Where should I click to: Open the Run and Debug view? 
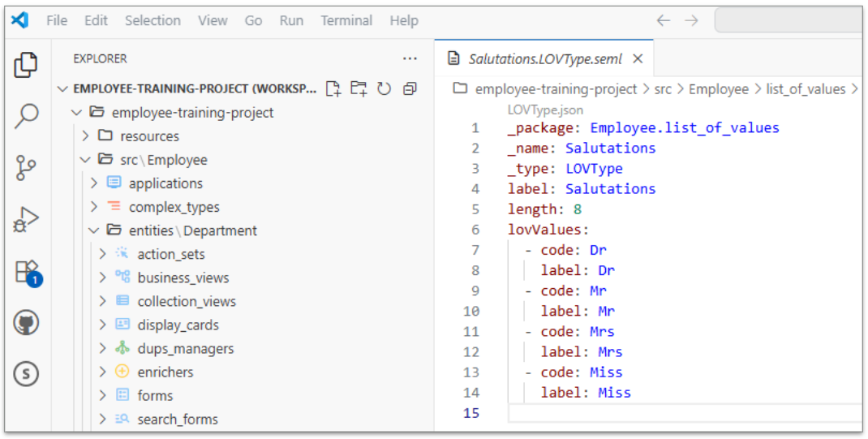[x=26, y=220]
